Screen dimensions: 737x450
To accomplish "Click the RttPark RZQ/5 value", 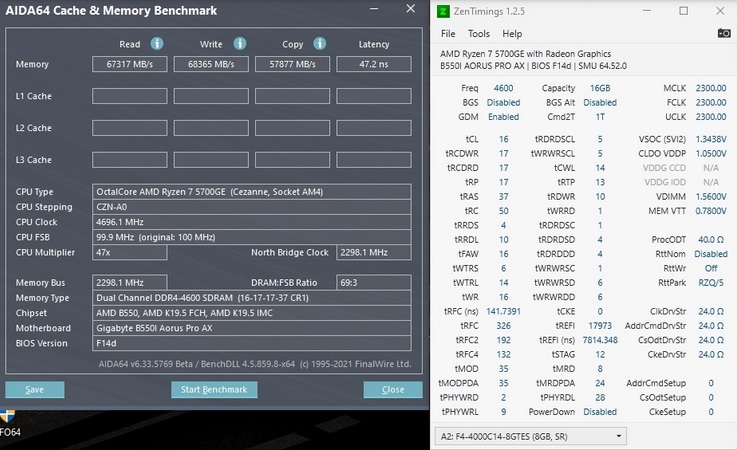I will 711,283.
